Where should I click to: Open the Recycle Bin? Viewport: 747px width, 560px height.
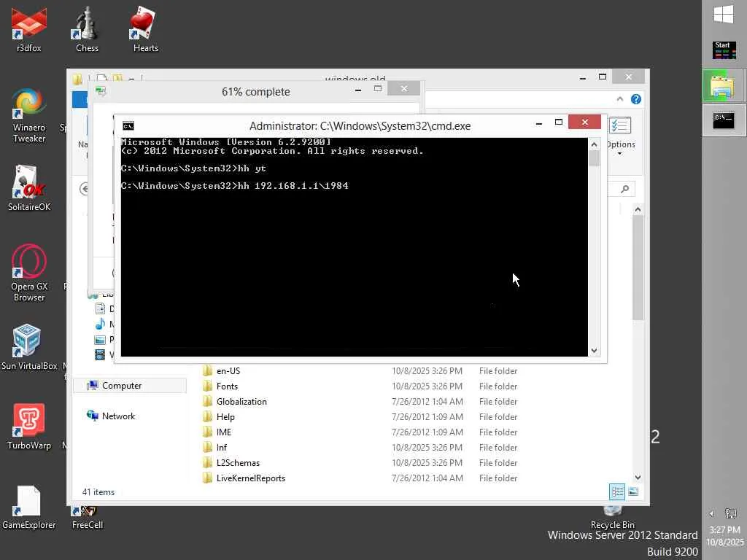(612, 518)
